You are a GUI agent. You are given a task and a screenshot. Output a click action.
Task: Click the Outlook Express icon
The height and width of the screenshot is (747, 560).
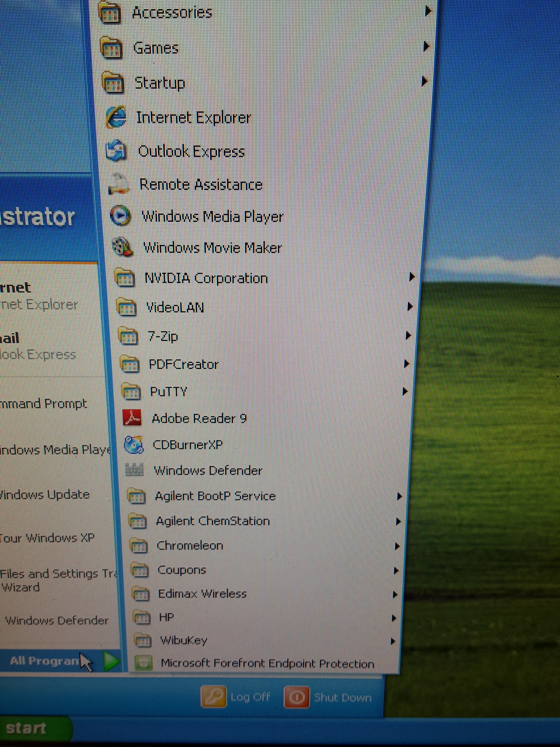click(117, 151)
